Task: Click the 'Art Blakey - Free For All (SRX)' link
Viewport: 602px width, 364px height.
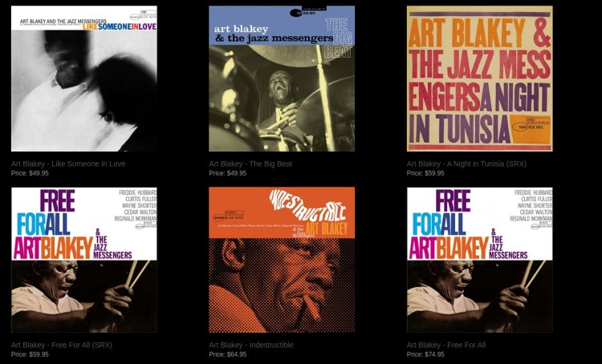Action: [62, 345]
